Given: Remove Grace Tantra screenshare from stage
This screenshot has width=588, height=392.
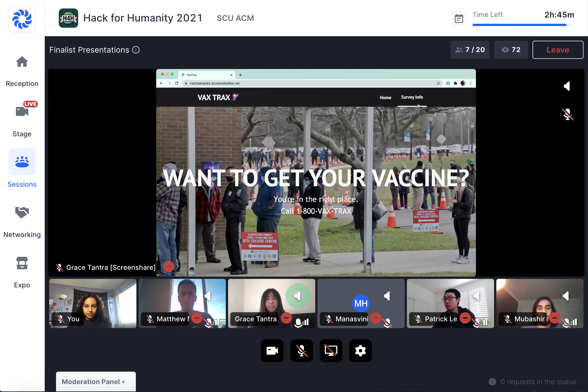Looking at the screenshot, I should [168, 266].
